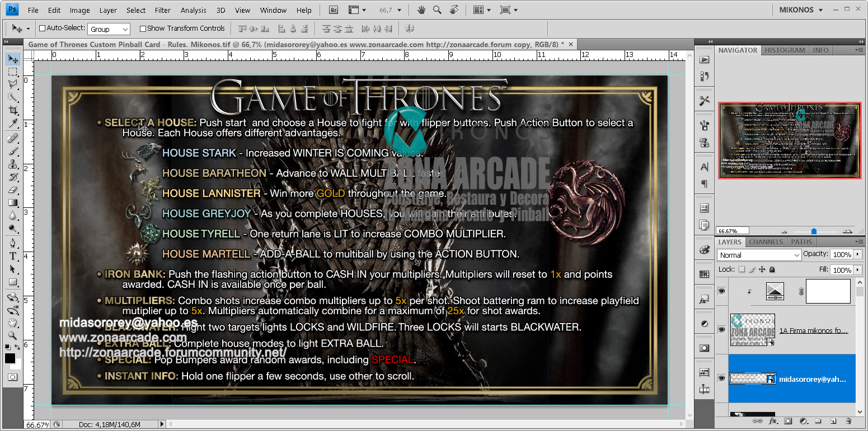This screenshot has height=431, width=868.
Task: Select the Eyedropper tool
Action: click(13, 123)
